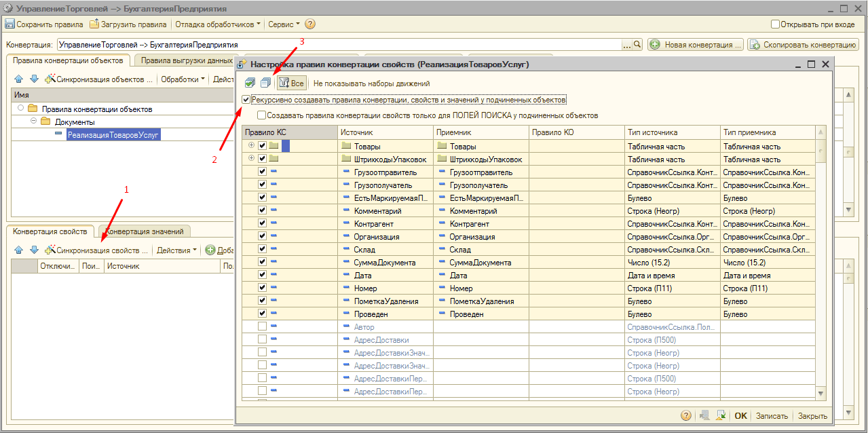Click the Правило КО column header

point(576,132)
